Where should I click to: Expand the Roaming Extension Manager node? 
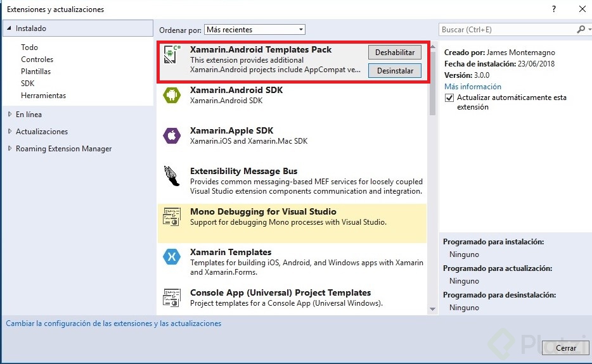tap(10, 149)
